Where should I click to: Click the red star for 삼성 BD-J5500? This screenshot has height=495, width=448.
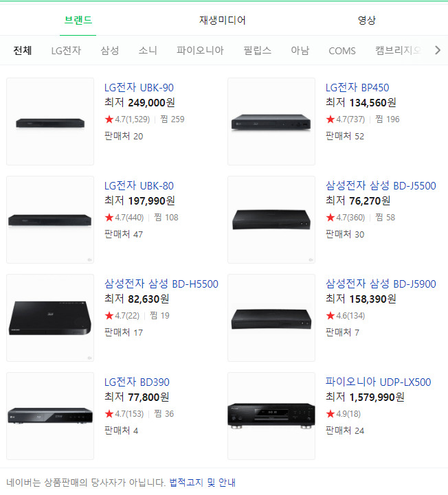[x=330, y=218]
